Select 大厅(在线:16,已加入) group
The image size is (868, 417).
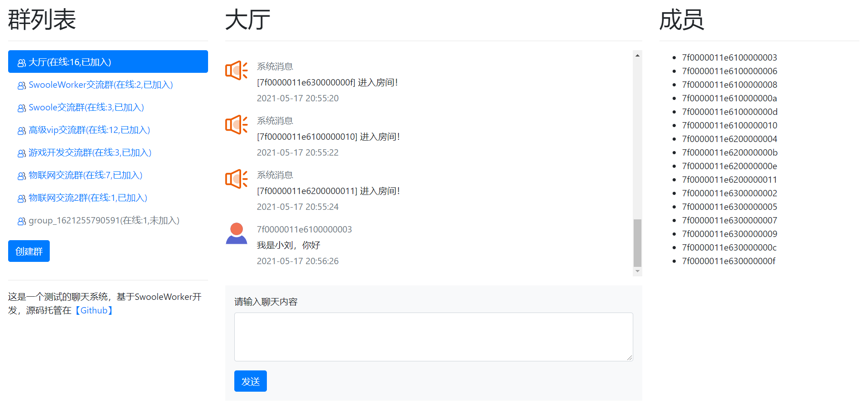[x=108, y=62]
